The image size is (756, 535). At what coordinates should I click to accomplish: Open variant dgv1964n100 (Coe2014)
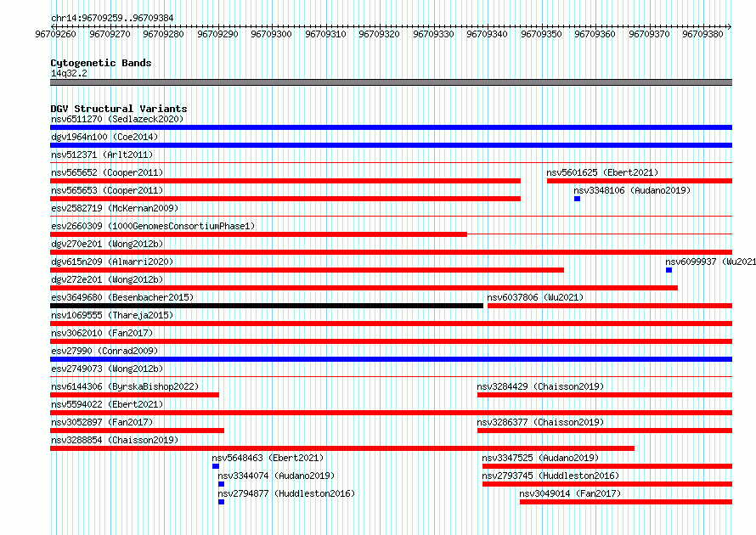click(104, 137)
